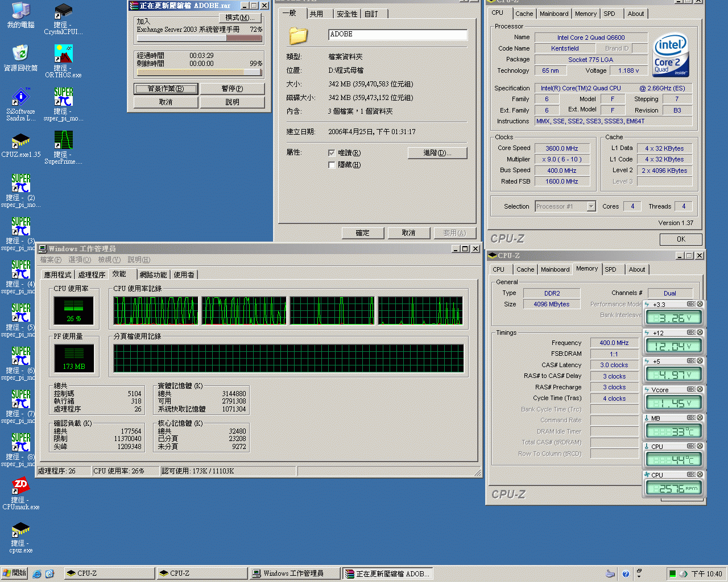Close the Vcore monitor gadget

pyautogui.click(x=700, y=389)
